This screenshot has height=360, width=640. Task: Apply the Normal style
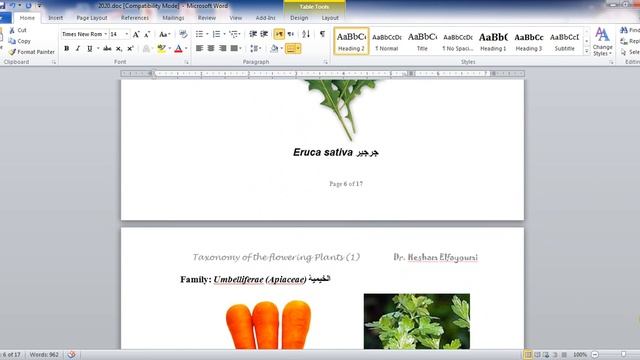click(x=387, y=41)
